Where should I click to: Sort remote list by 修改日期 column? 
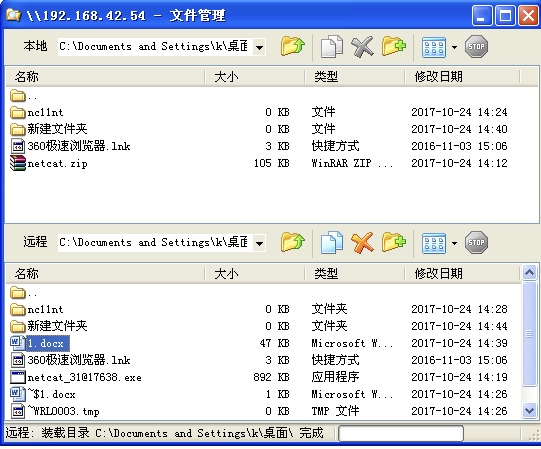coord(462,274)
